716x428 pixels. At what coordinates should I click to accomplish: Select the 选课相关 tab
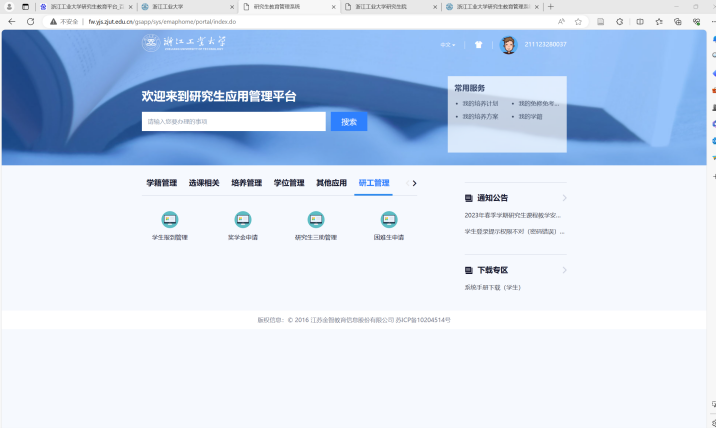204,183
